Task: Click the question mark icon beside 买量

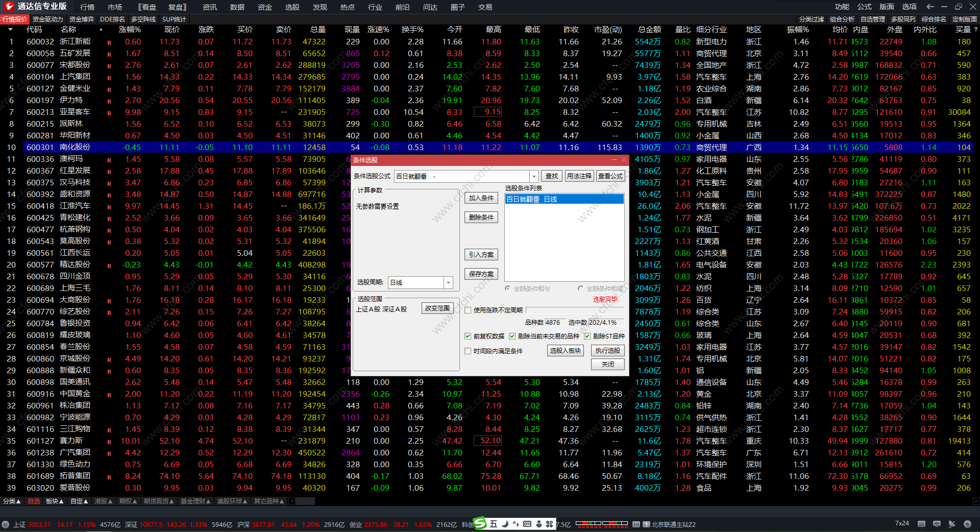Action: [975, 30]
